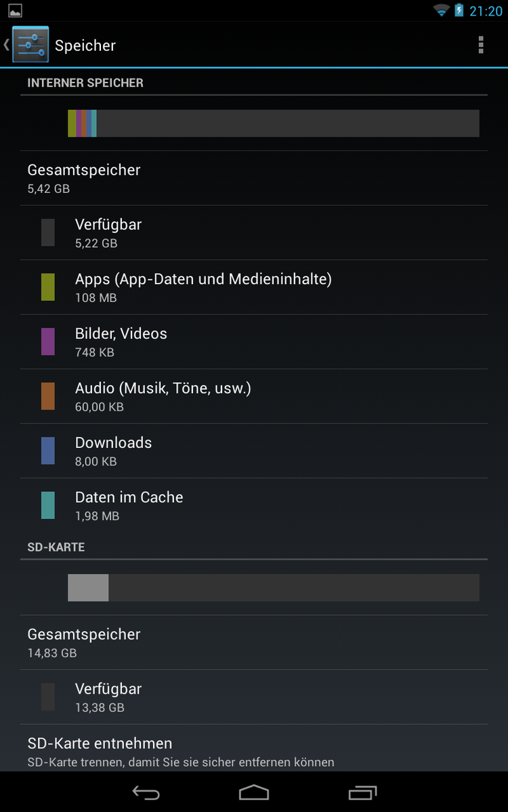This screenshot has width=508, height=812.
Task: Tap the internal Verfügbar 5,22 GB entry
Action: click(254, 232)
